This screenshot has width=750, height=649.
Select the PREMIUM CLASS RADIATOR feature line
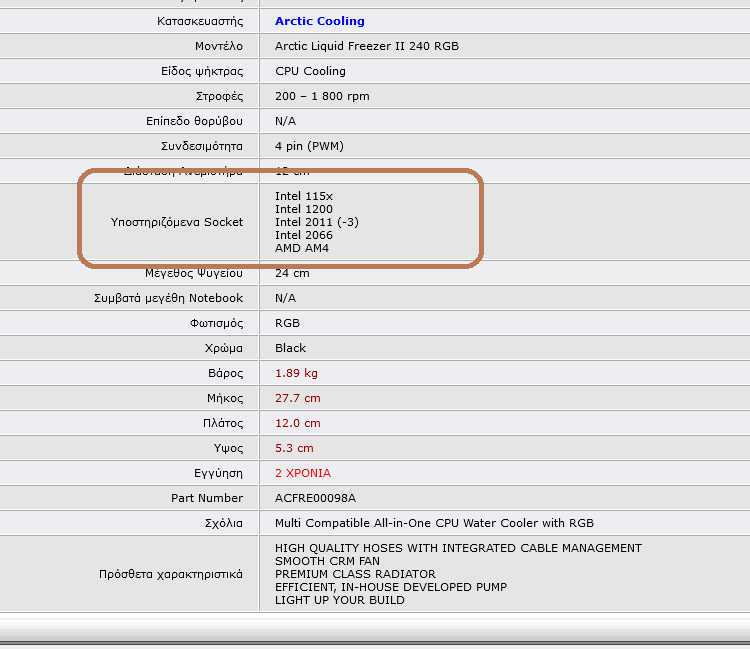tap(355, 574)
